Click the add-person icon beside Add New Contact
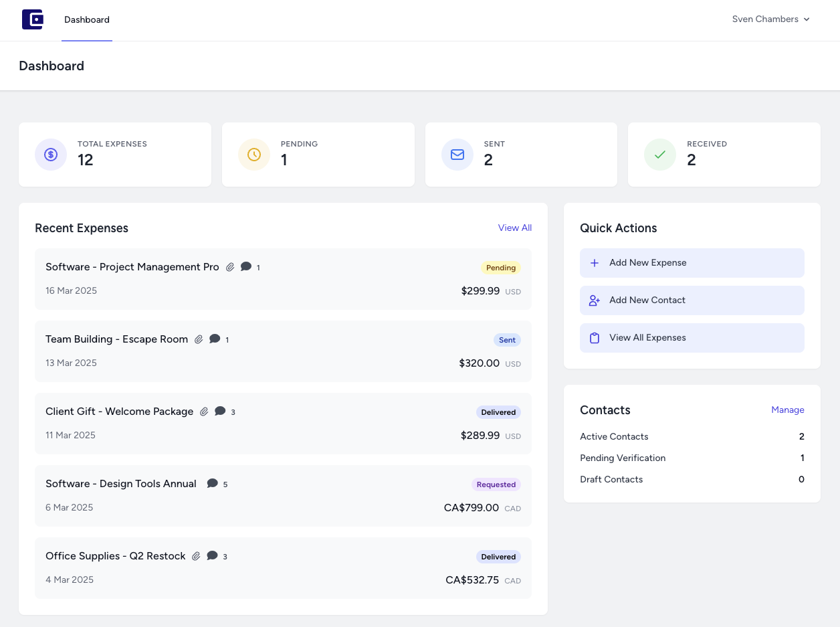Screen dimensions: 840x627 (x=595, y=300)
